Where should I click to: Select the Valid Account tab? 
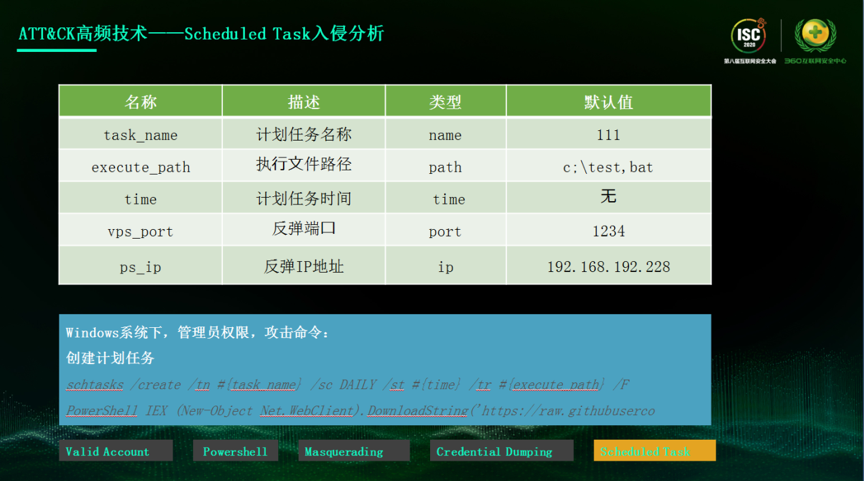pos(116,451)
